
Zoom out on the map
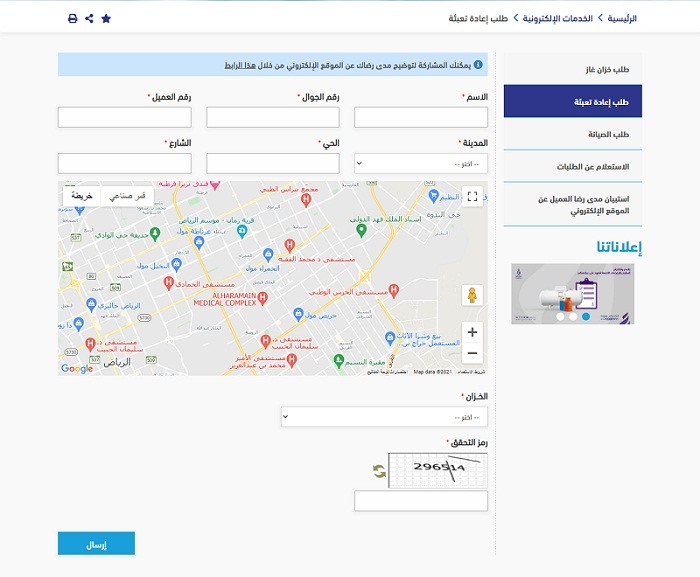(472, 353)
